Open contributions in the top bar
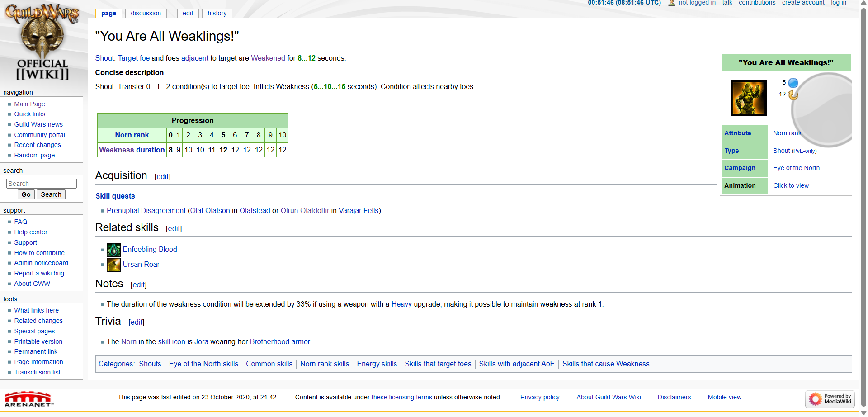 757,3
